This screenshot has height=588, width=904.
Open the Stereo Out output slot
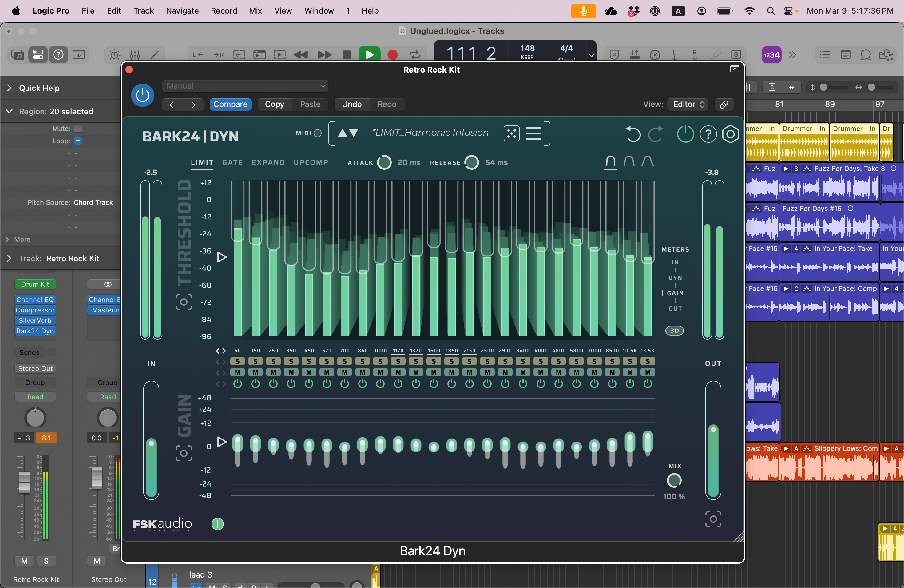35,368
